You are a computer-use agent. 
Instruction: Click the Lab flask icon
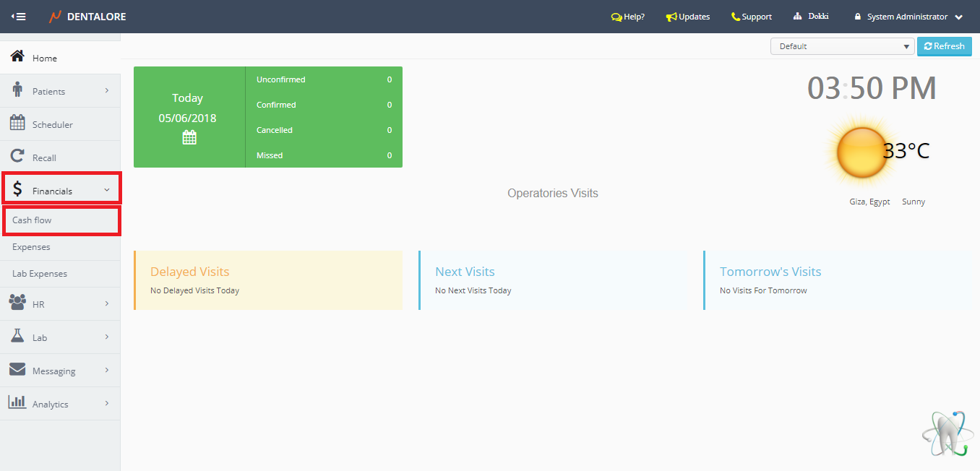[x=17, y=337]
